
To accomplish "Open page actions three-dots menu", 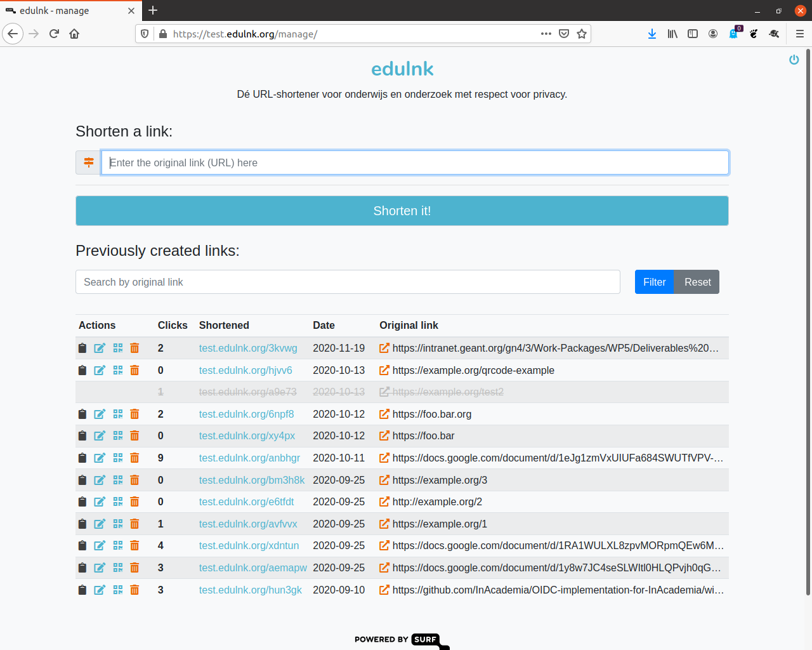I will [546, 34].
